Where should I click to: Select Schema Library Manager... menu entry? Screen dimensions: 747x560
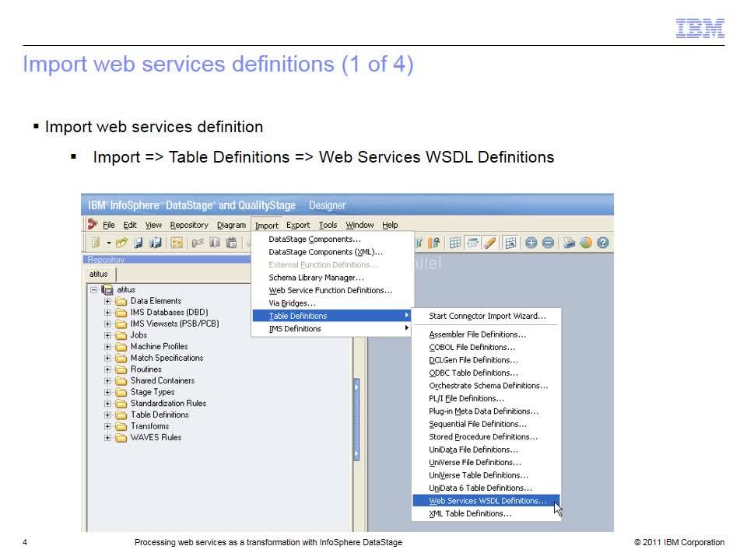(x=332, y=278)
